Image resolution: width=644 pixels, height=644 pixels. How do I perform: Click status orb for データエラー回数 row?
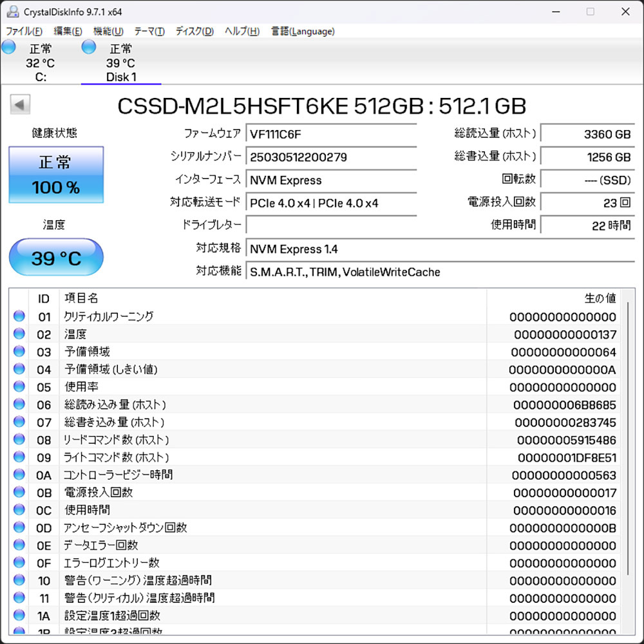point(19,545)
